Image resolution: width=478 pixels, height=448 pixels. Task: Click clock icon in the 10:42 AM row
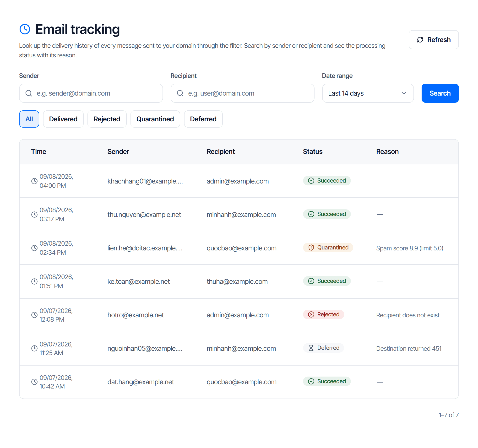click(x=34, y=382)
